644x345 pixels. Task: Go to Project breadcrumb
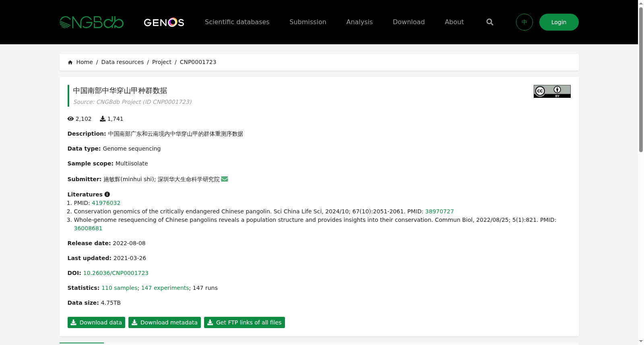(162, 62)
